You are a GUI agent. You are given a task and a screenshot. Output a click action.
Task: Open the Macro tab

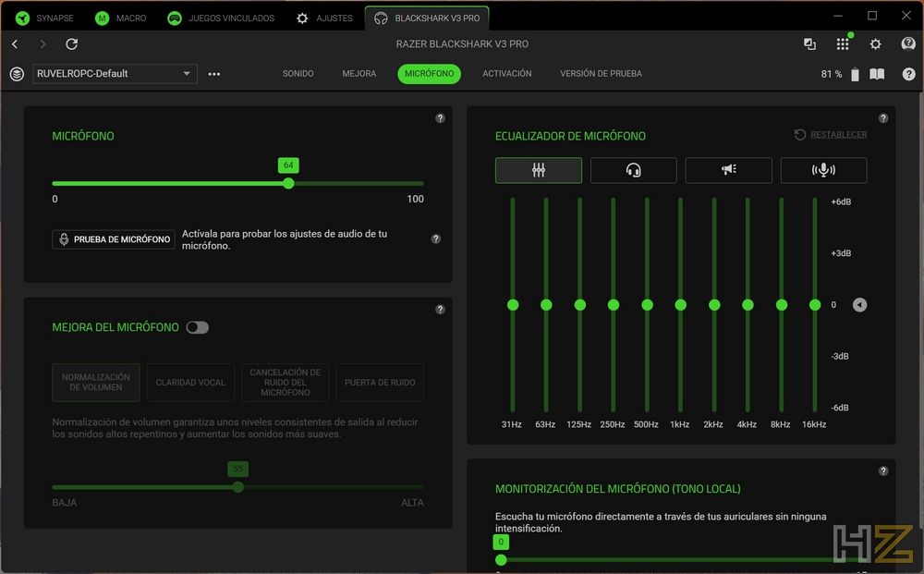[121, 18]
